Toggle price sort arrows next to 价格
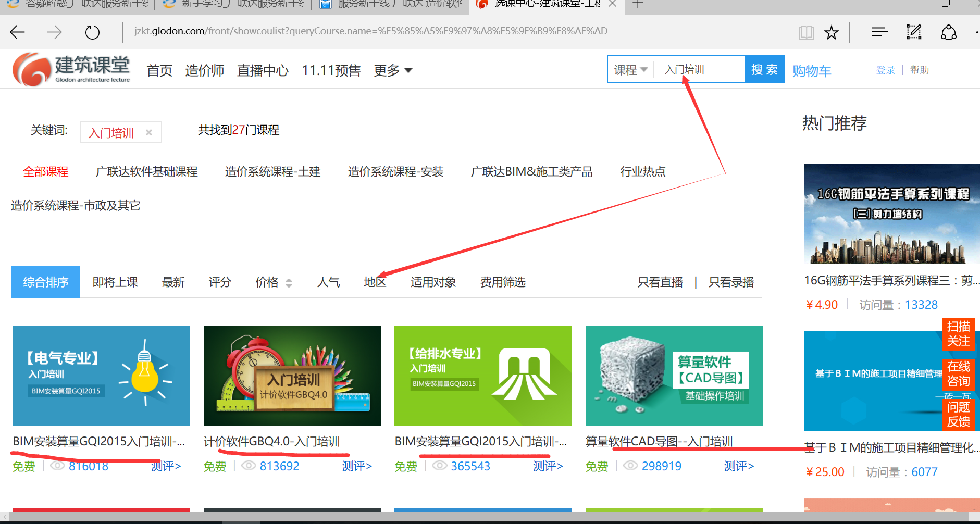This screenshot has height=524, width=980. point(289,283)
